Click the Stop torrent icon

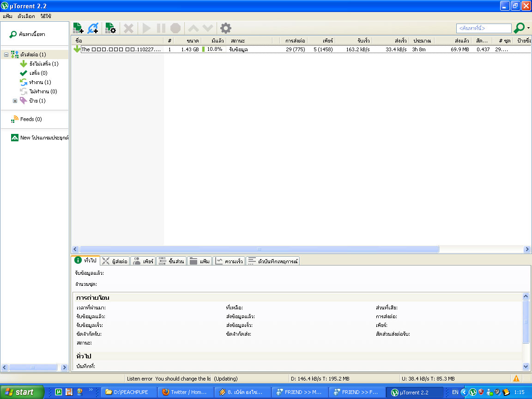point(175,28)
